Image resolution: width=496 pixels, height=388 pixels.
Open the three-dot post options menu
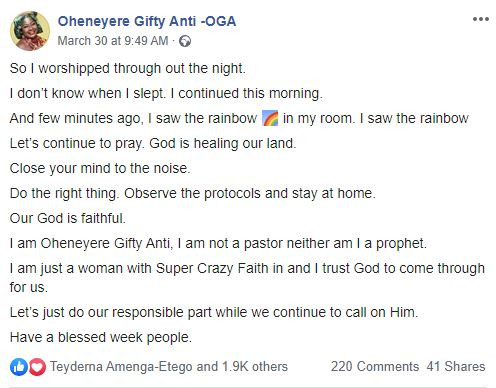[x=481, y=19]
